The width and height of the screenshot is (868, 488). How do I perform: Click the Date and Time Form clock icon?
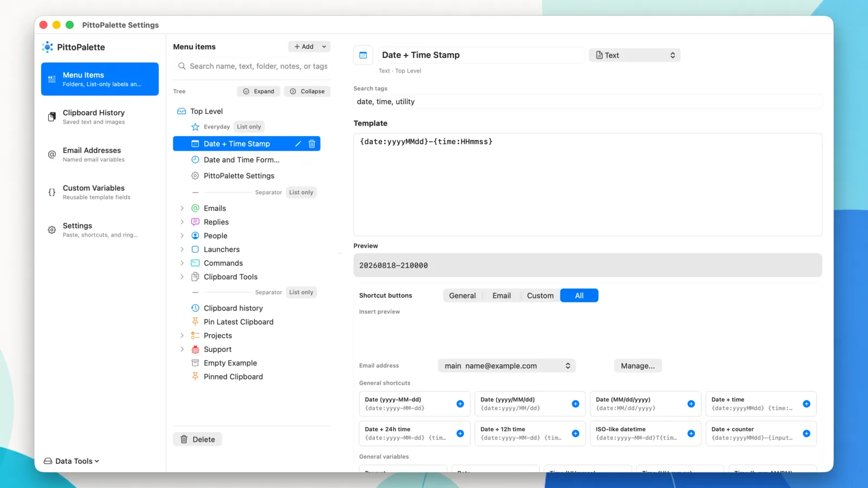pos(195,160)
